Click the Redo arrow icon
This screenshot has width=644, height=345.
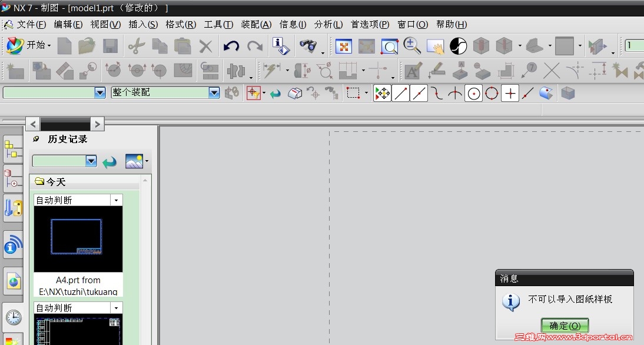click(x=255, y=45)
